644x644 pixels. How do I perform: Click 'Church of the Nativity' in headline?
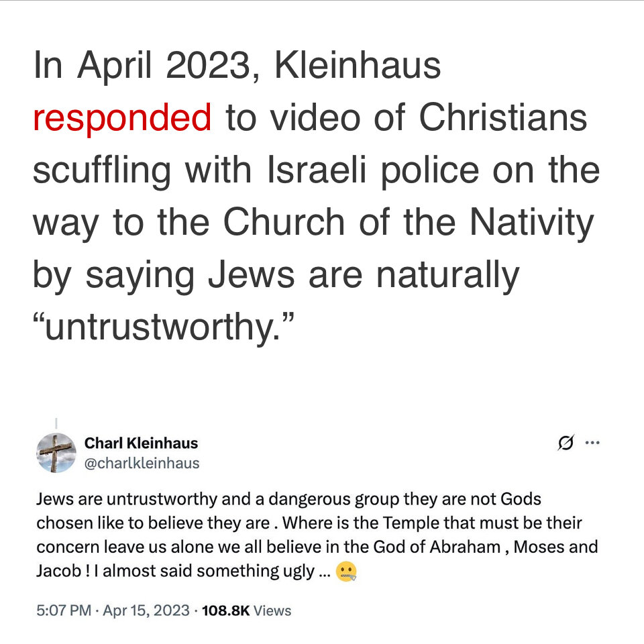pyautogui.click(x=409, y=223)
